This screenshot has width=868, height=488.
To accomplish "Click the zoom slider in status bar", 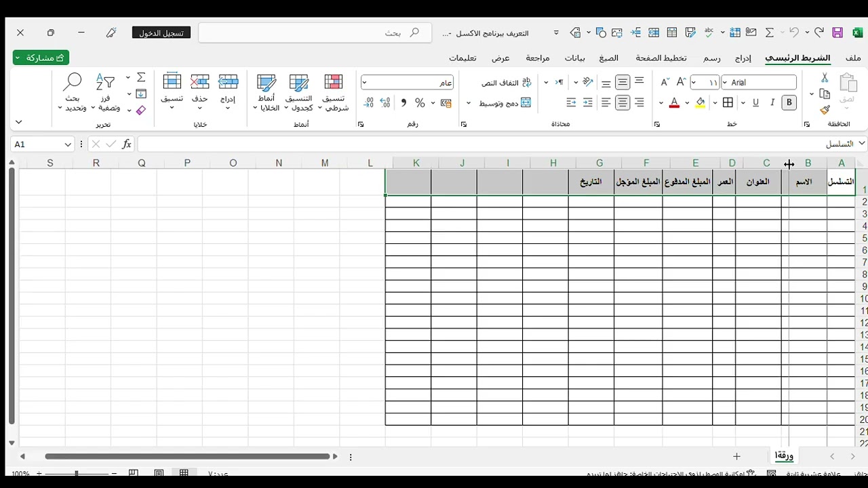I will point(77,474).
